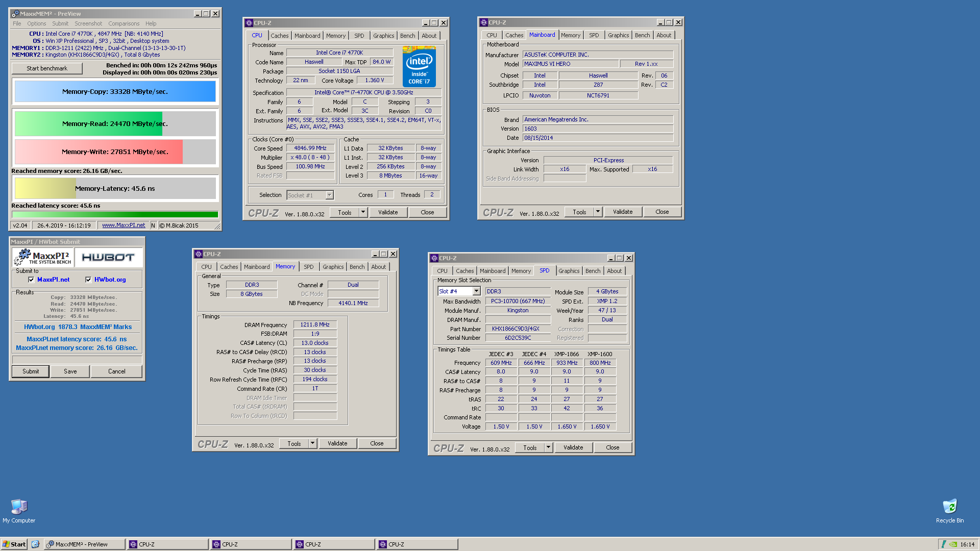Click the Save button in the HWbot Submit window
This screenshot has height=551, width=980.
point(70,371)
